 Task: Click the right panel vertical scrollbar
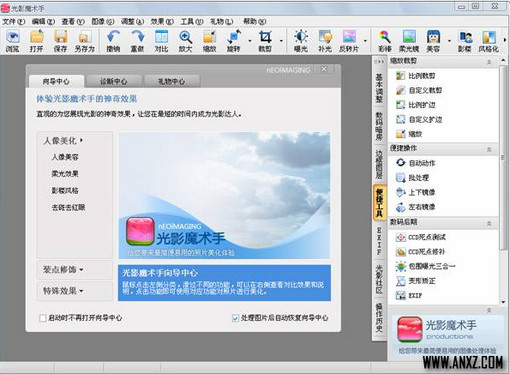[503, 157]
